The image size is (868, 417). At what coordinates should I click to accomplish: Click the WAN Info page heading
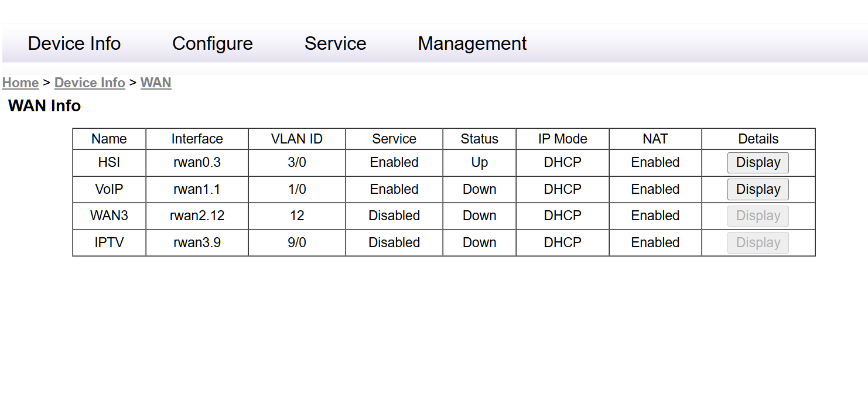coord(45,106)
